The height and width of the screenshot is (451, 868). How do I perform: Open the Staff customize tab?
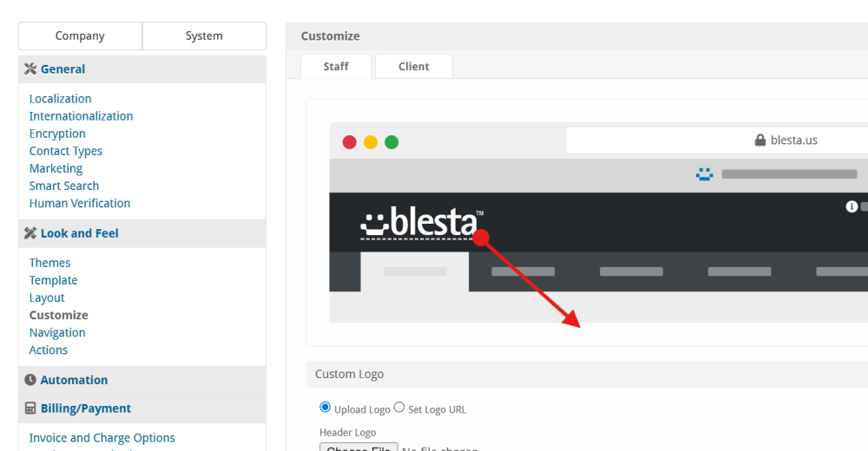(x=336, y=67)
